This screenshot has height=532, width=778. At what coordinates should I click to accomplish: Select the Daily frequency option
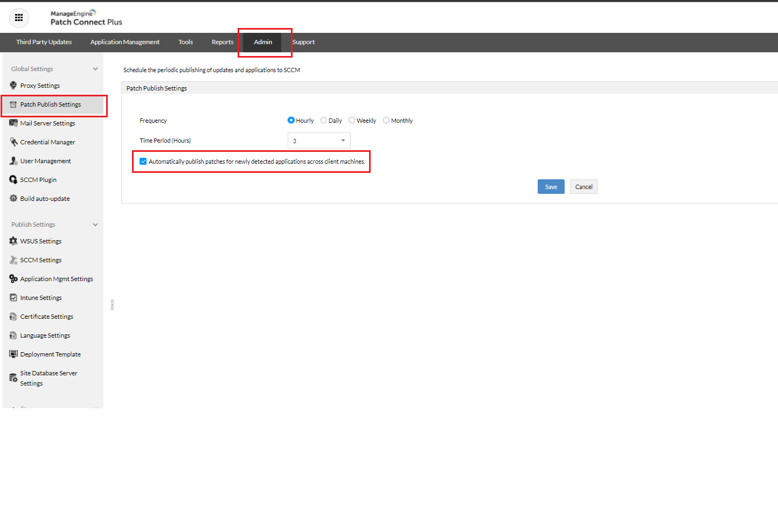coord(324,121)
